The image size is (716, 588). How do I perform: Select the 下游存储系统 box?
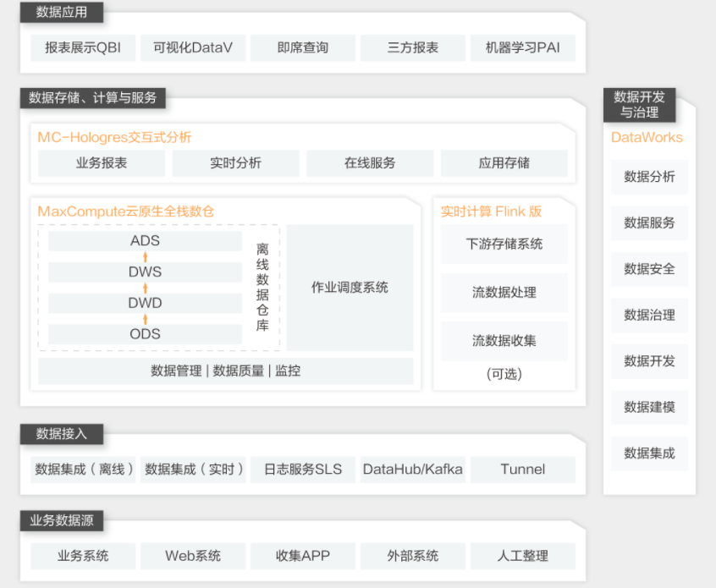click(504, 244)
